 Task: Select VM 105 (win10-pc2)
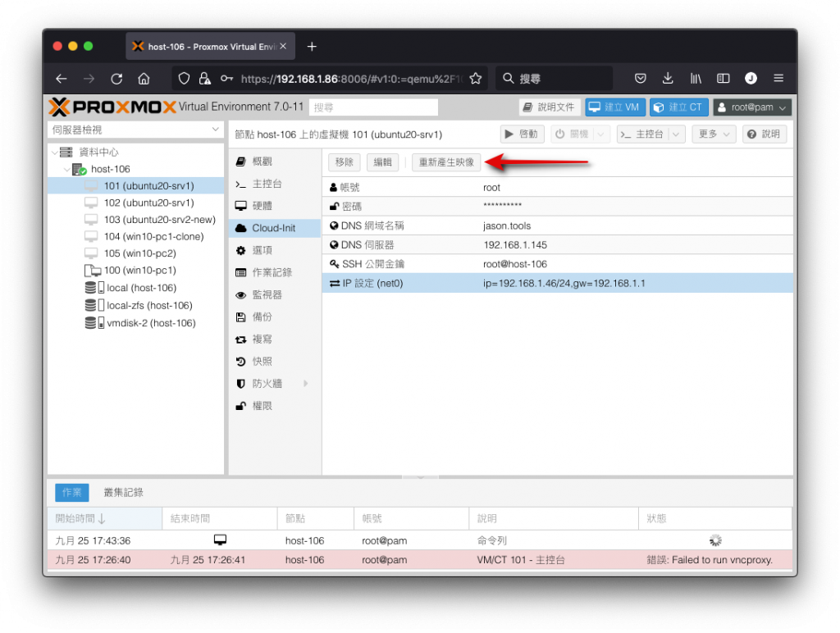(135, 253)
